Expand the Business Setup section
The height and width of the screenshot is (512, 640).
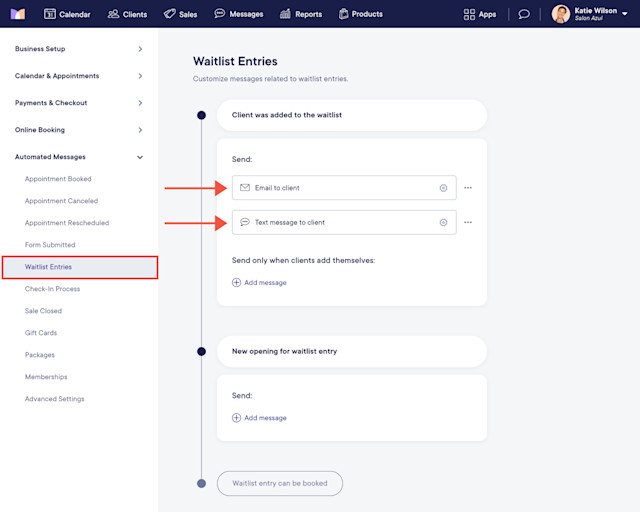point(79,49)
